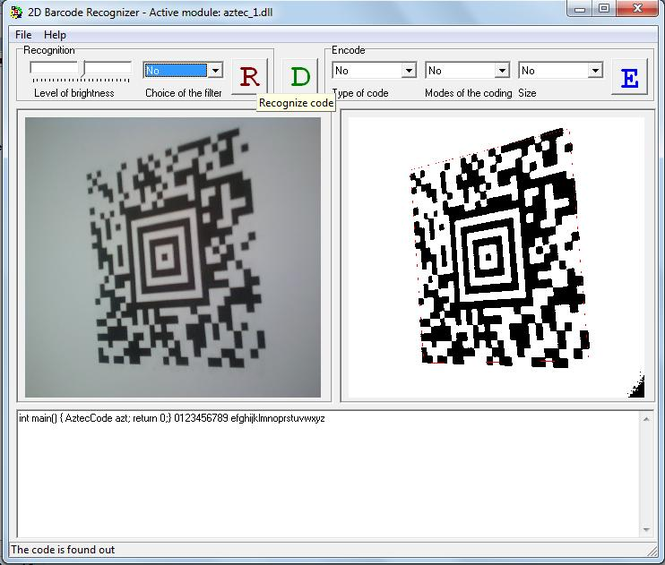
Task: Minimize the 2D Barcode Recognizer window
Action: (x=579, y=8)
